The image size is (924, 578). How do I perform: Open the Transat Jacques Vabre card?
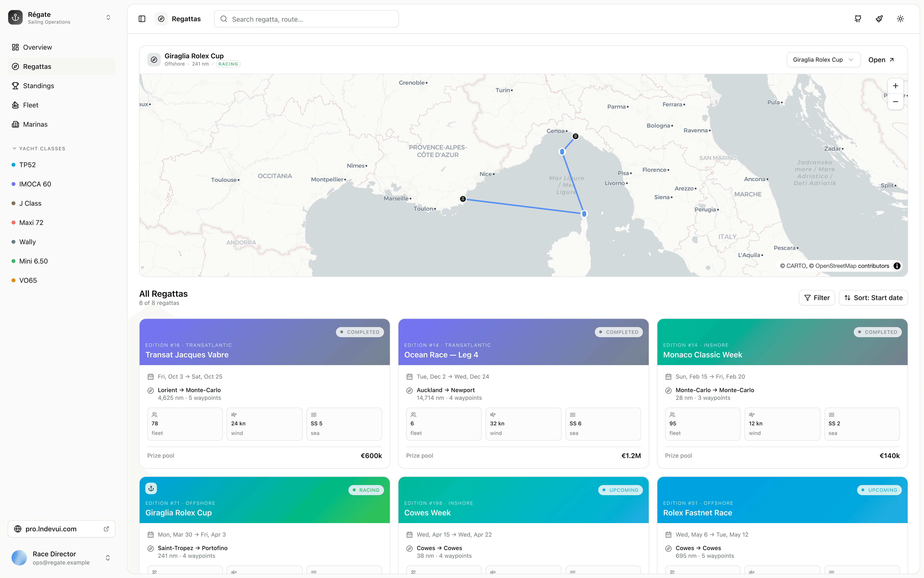(265, 393)
